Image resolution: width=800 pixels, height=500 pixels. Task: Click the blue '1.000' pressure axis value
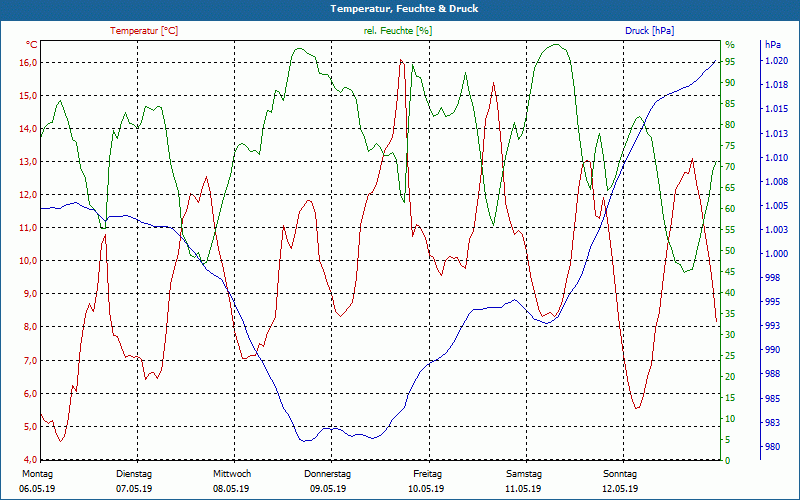tap(776, 254)
